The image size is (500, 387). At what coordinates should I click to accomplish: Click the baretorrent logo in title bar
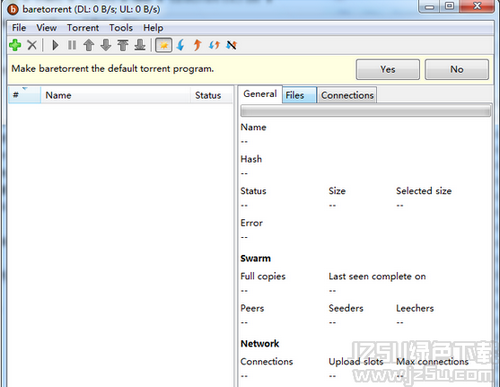(x=13, y=9)
